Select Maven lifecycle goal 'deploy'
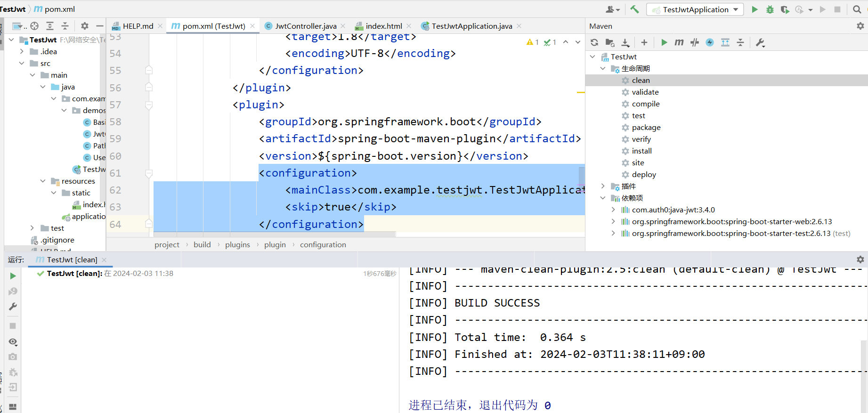868x413 pixels. 644,175
